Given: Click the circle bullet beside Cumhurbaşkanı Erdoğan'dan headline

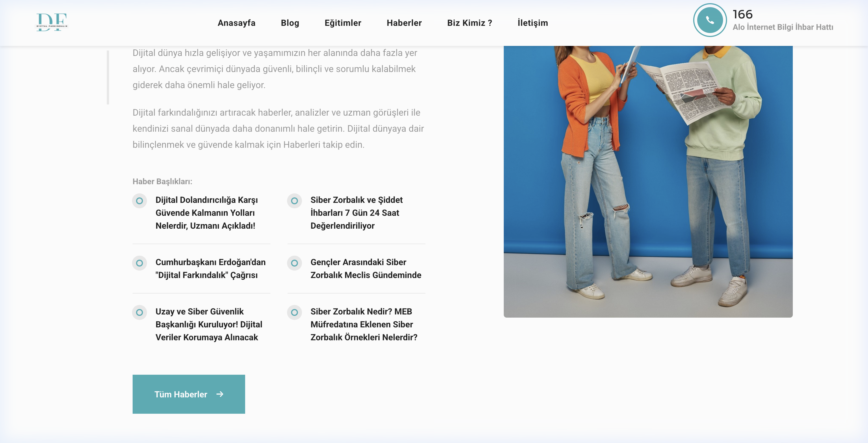Looking at the screenshot, I should click(139, 263).
